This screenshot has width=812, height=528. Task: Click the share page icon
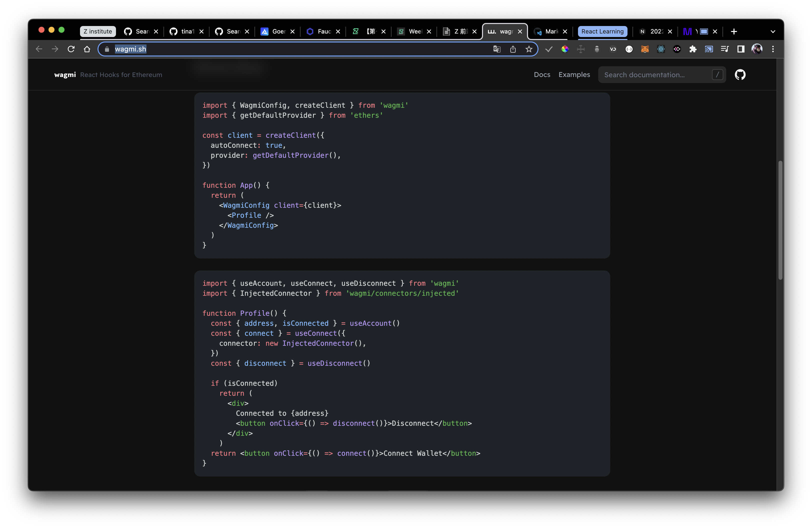[x=512, y=49]
